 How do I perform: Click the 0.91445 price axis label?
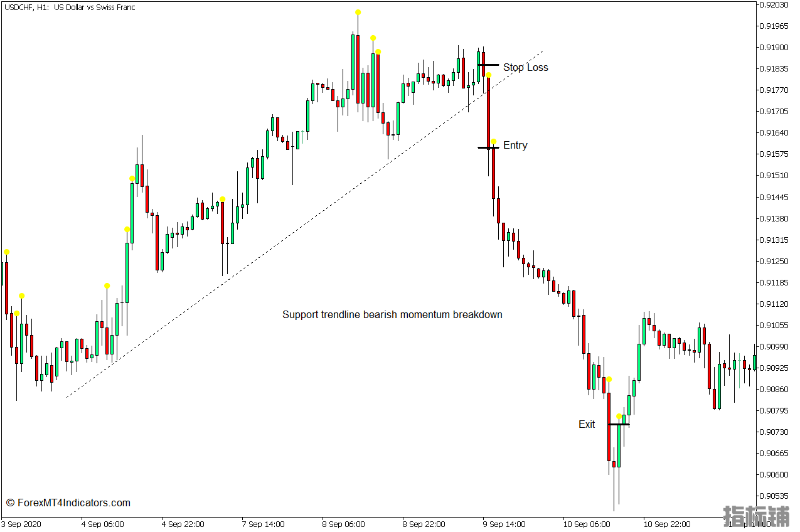tap(774, 198)
